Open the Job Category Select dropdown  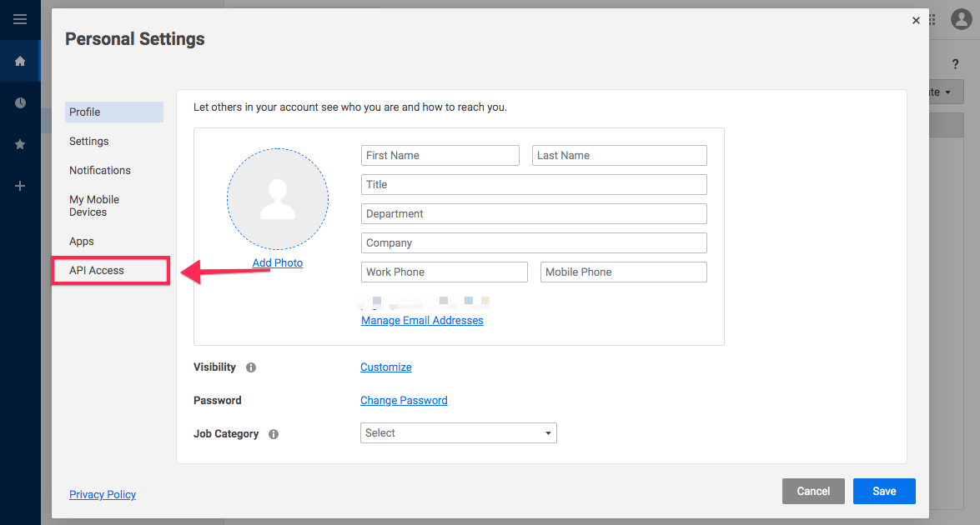pos(458,432)
